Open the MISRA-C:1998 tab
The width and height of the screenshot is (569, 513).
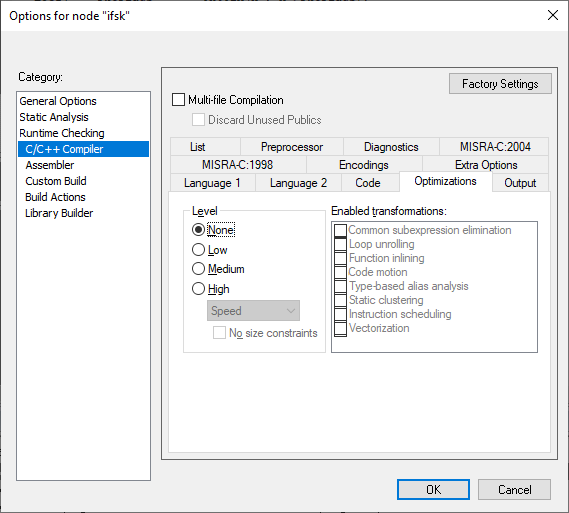click(x=238, y=165)
